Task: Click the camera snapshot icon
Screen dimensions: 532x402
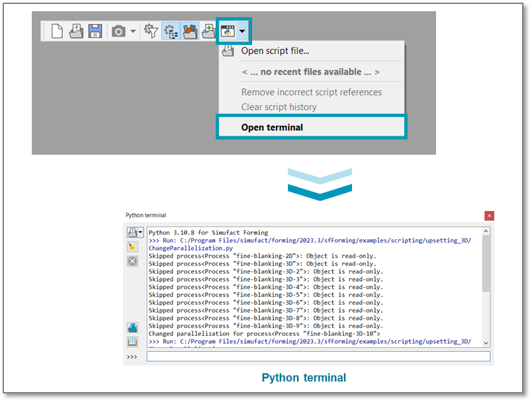Action: (118, 31)
